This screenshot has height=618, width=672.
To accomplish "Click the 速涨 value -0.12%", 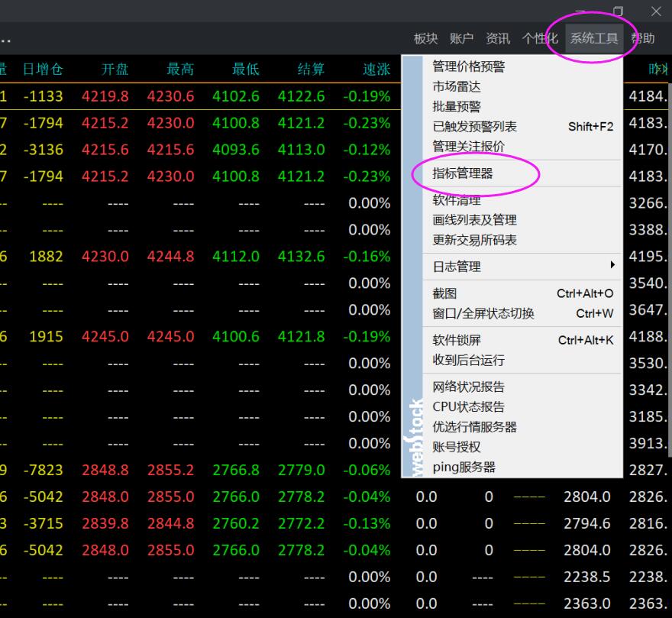I will click(367, 150).
